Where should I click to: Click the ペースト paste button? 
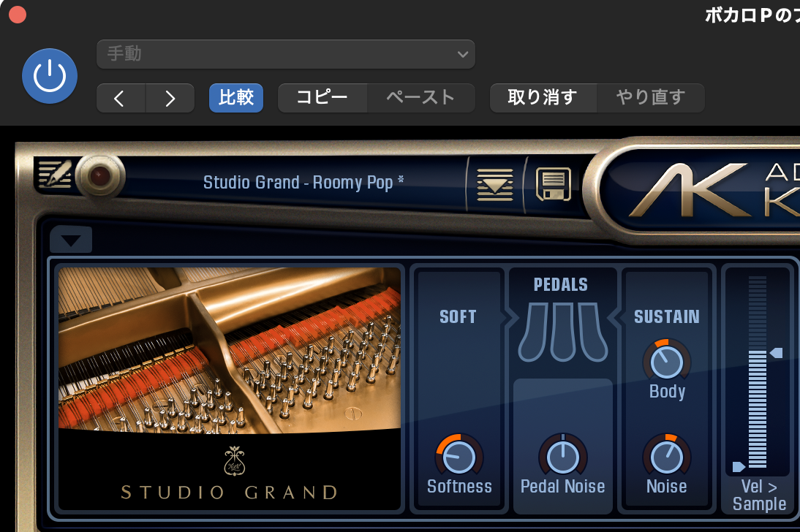(x=421, y=98)
